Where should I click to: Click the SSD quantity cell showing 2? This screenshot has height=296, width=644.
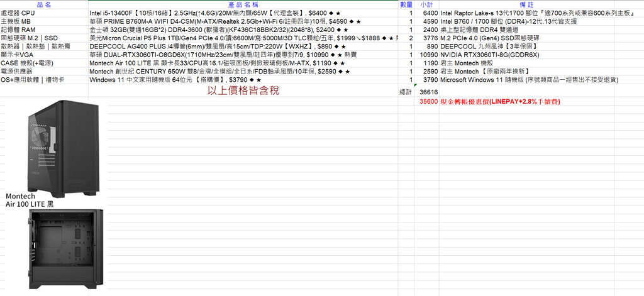[x=406, y=38]
